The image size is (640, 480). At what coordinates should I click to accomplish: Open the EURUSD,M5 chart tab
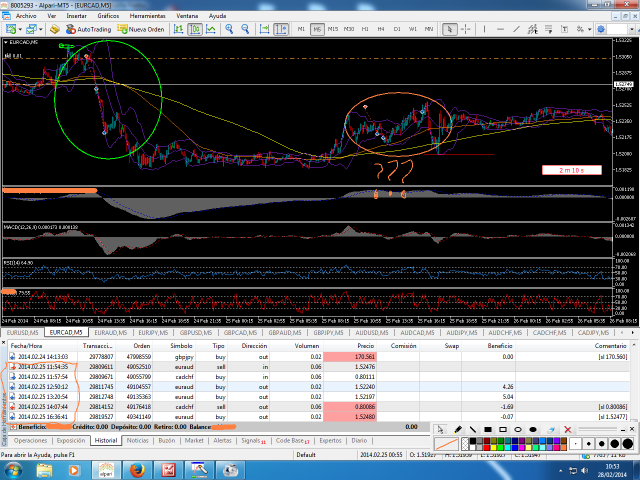[x=22, y=331]
